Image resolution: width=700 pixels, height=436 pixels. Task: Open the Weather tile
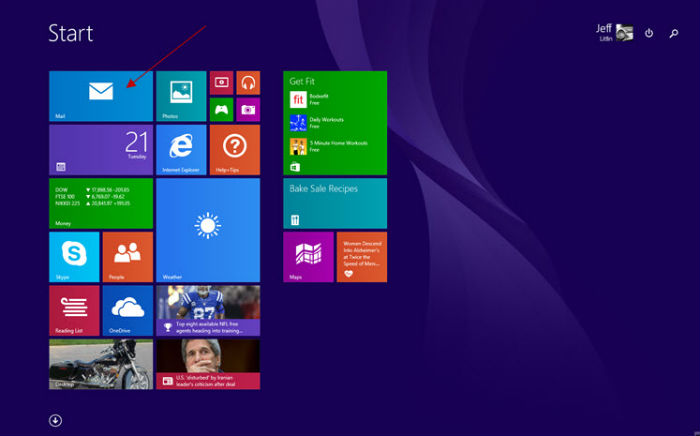[x=208, y=230]
